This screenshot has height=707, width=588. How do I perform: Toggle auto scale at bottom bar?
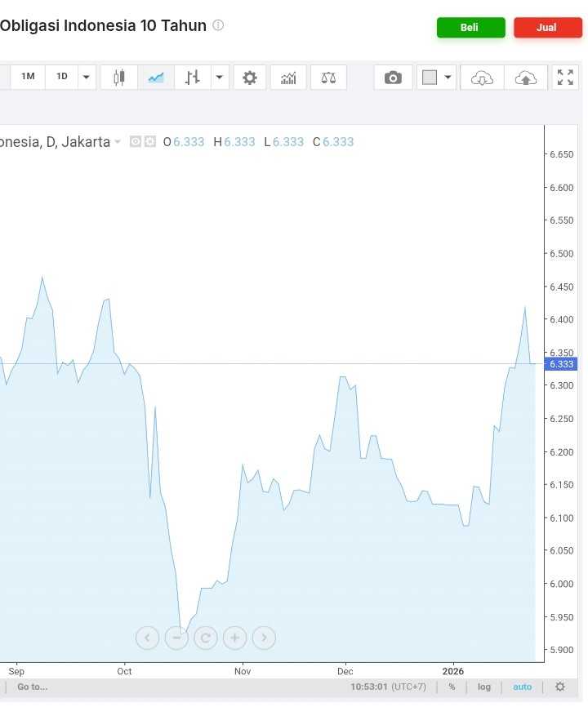tap(522, 687)
